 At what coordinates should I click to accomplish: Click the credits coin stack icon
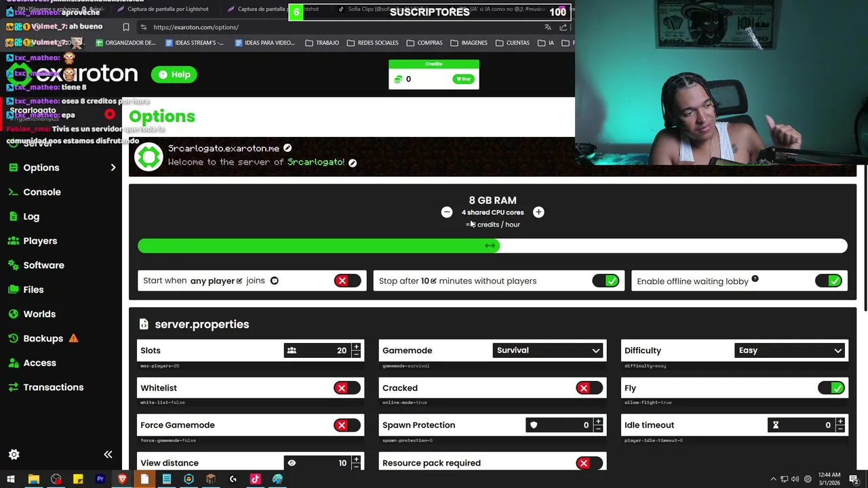[x=398, y=79]
